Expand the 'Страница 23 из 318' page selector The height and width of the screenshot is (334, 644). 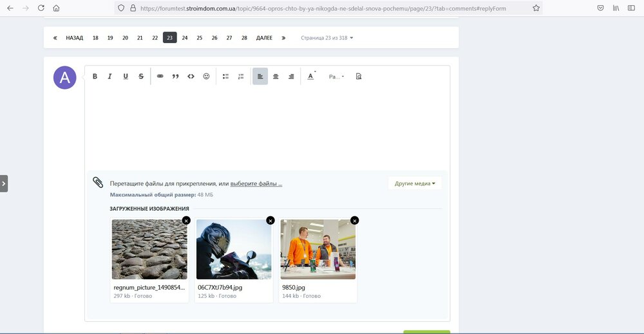pyautogui.click(x=327, y=38)
